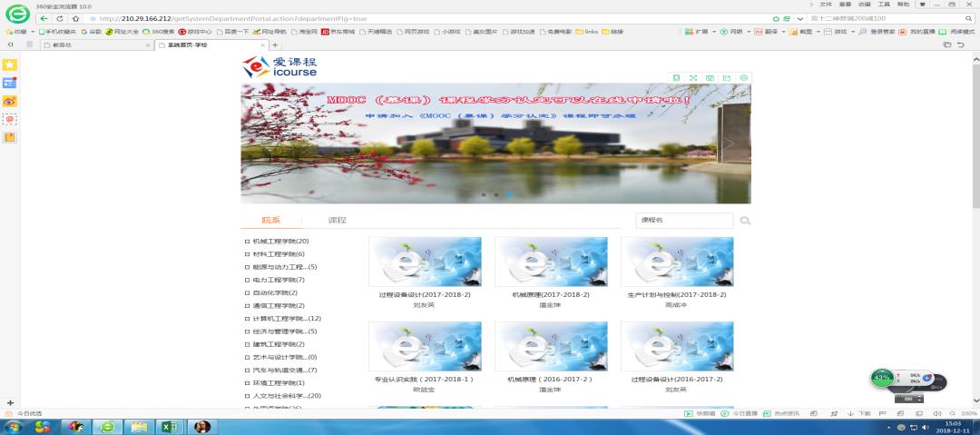The height and width of the screenshot is (435, 980).
Task: Open the 翻译 translate dropdown arrow
Action: tap(783, 32)
